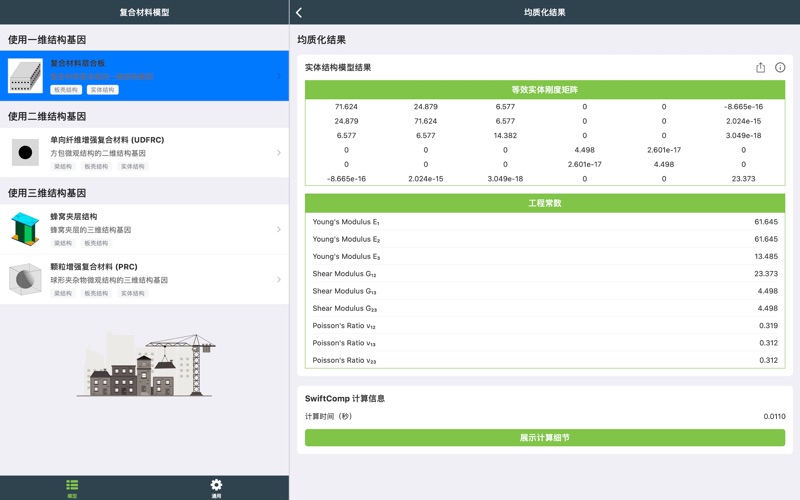Select the 复合材料层合板 laminate thumbnail
The height and width of the screenshot is (500, 800).
coord(26,76)
